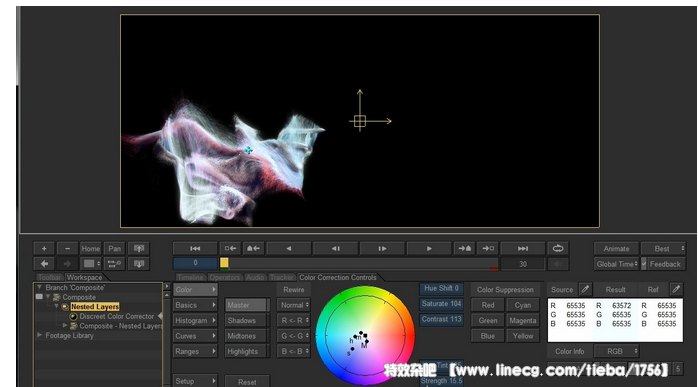The height and width of the screenshot is (387, 698).
Task: Go to the last frame
Action: [523, 248]
